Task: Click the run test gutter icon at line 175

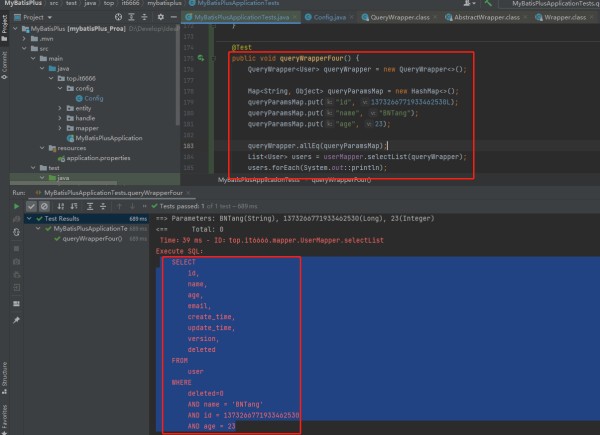Action: [201, 58]
